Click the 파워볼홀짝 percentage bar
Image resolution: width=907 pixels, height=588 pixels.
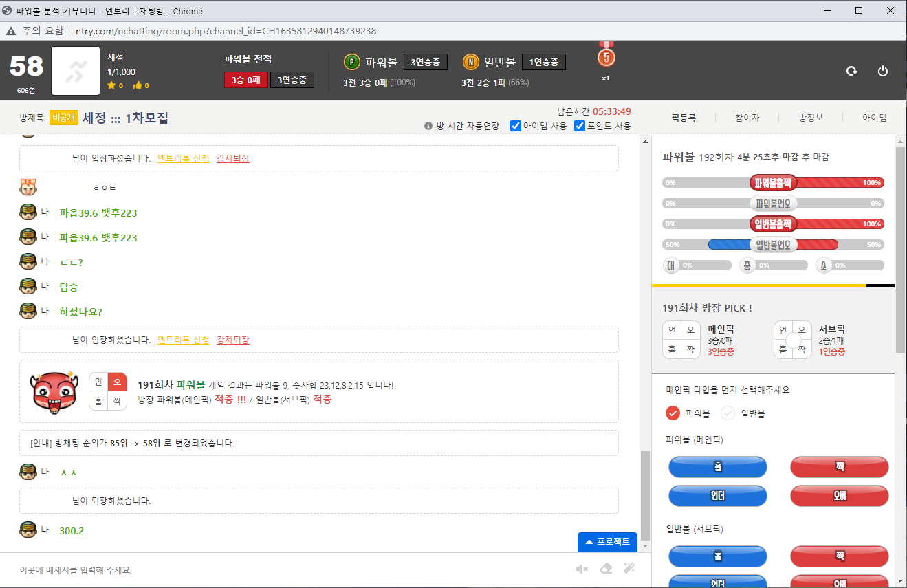773,183
